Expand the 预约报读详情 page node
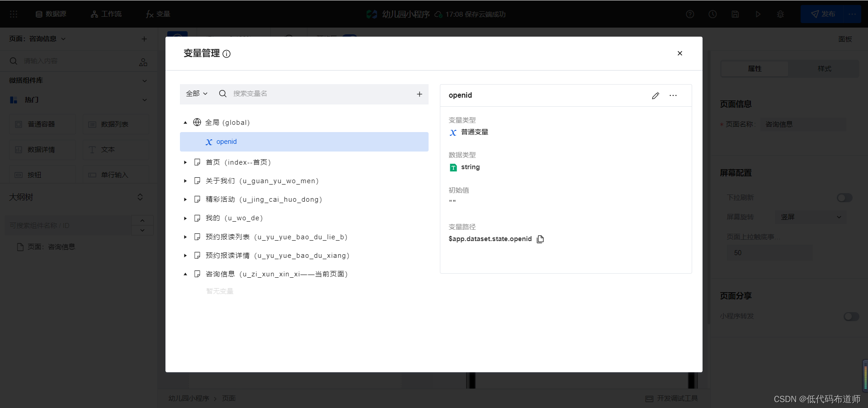Viewport: 868px width, 408px height. tap(185, 256)
